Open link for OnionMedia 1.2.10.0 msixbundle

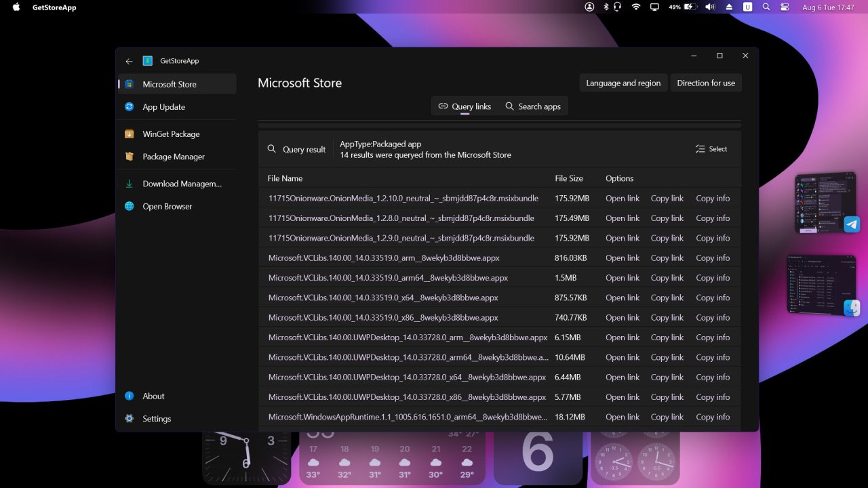pos(622,199)
